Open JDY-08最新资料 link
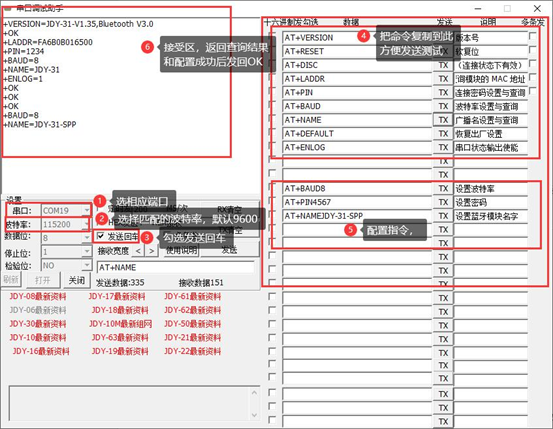 click(x=38, y=296)
